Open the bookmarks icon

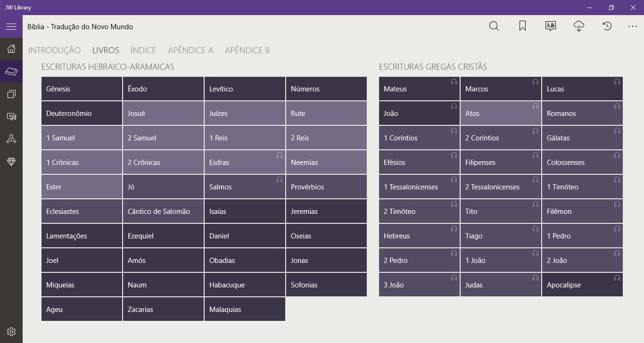coord(522,26)
